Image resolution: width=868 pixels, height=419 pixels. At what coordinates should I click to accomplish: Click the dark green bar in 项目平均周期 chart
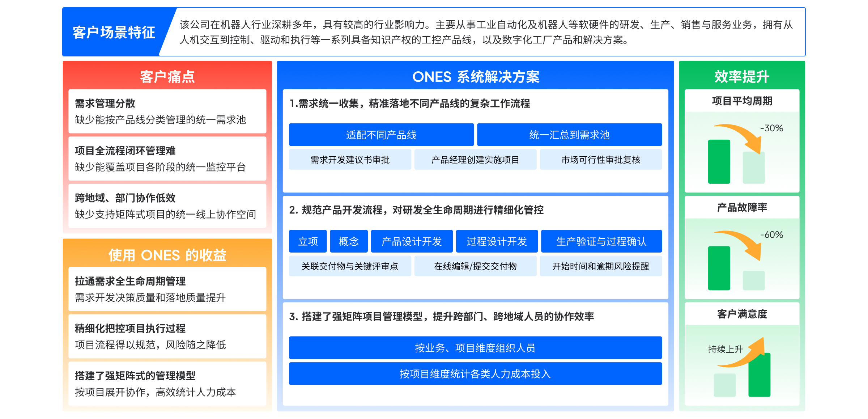point(719,161)
